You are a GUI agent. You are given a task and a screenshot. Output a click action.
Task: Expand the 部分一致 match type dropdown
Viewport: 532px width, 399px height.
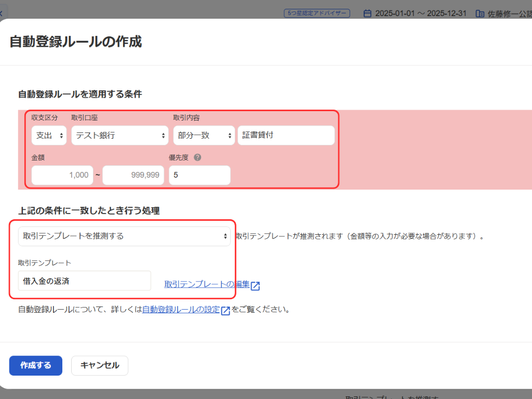204,136
